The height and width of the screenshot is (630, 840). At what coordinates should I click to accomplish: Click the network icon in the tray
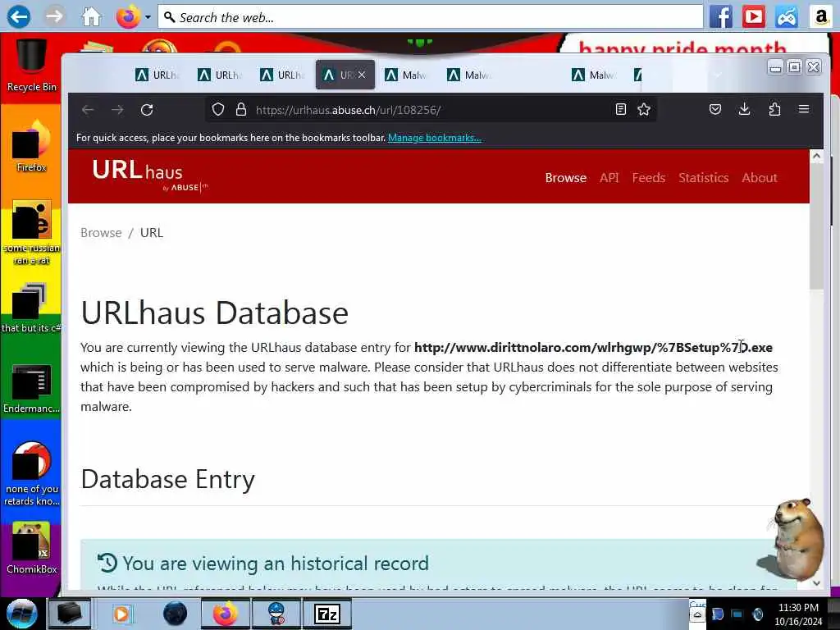(737, 614)
